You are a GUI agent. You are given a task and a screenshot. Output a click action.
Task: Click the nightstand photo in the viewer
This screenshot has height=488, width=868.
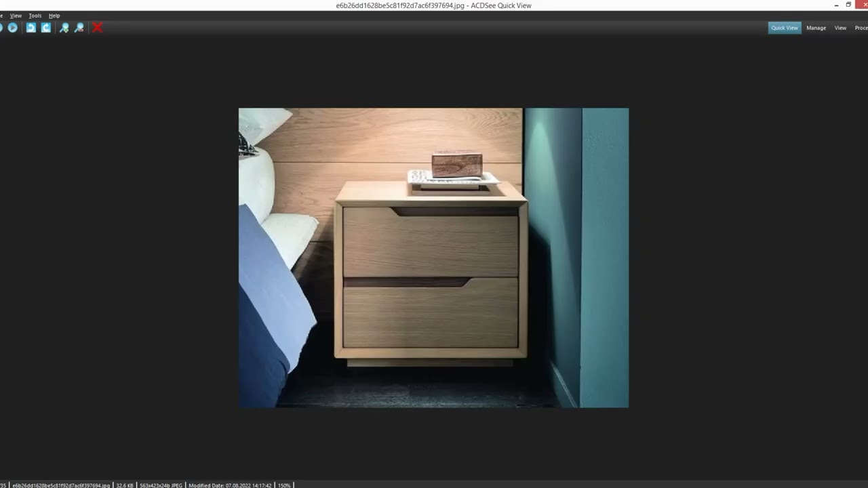(x=433, y=258)
